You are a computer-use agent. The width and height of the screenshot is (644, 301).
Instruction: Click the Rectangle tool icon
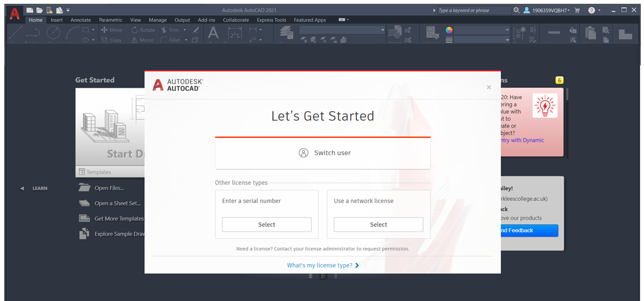pyautogui.click(x=85, y=30)
